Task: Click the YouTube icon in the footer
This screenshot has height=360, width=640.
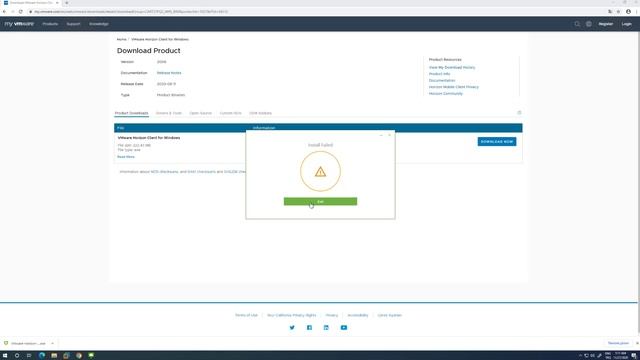Action: point(344,327)
